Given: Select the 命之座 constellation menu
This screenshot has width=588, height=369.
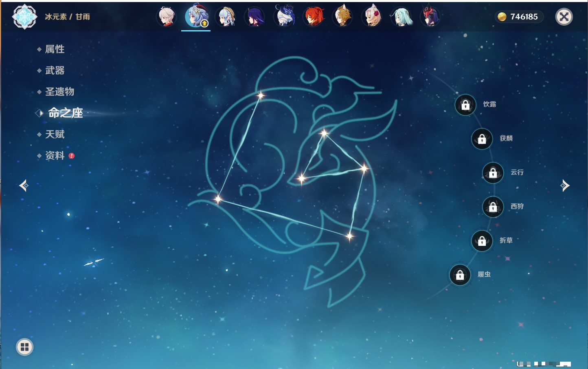Looking at the screenshot, I should tap(66, 113).
